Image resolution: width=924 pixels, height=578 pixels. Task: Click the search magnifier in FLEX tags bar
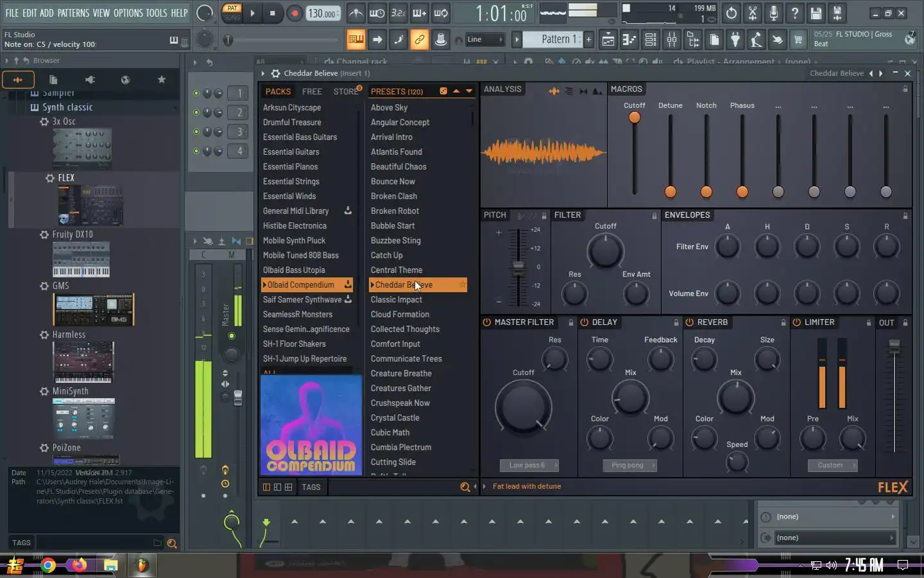coord(465,487)
